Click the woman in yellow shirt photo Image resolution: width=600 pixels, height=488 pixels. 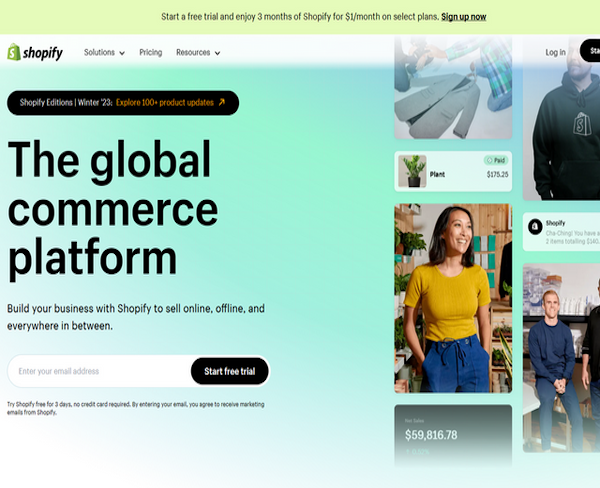(x=453, y=298)
